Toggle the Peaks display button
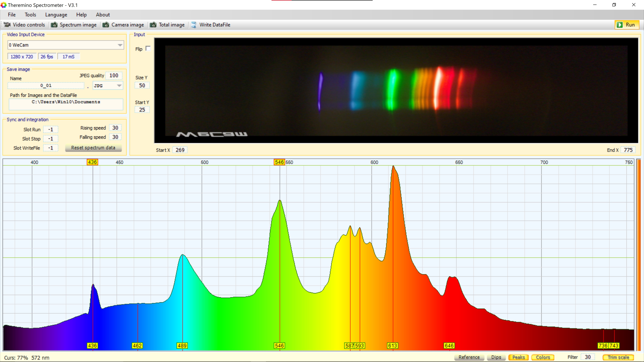 (518, 357)
